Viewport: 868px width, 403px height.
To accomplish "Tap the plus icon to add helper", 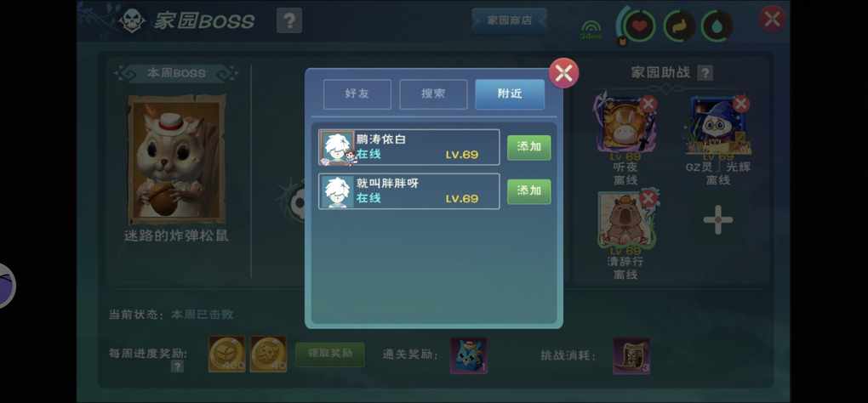I will (718, 220).
